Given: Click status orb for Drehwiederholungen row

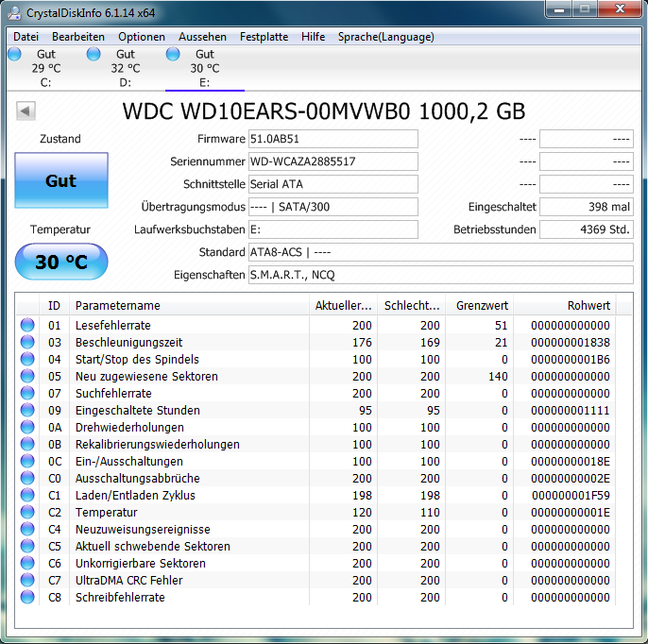Looking at the screenshot, I should [27, 427].
